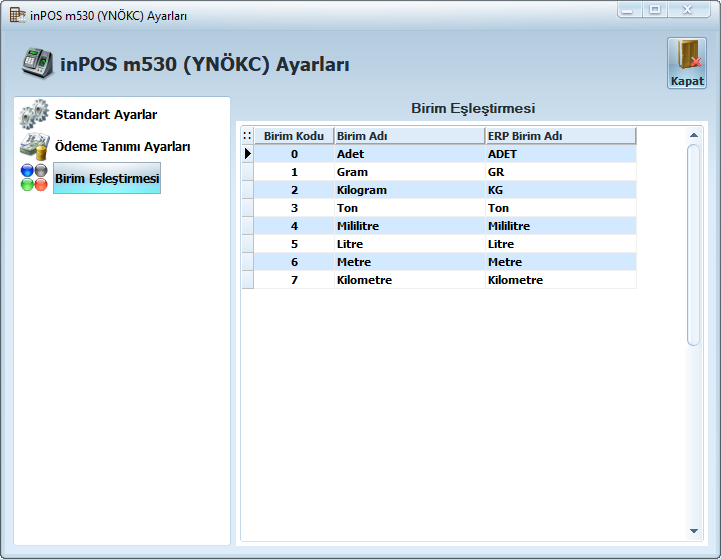Viewport: 721px width, 559px height.
Task: Select Birim Kodu cell 0
Action: 294,154
